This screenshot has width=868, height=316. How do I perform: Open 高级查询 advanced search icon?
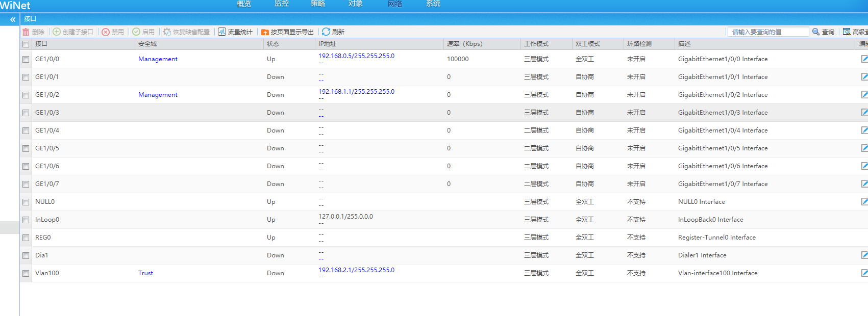tap(847, 32)
